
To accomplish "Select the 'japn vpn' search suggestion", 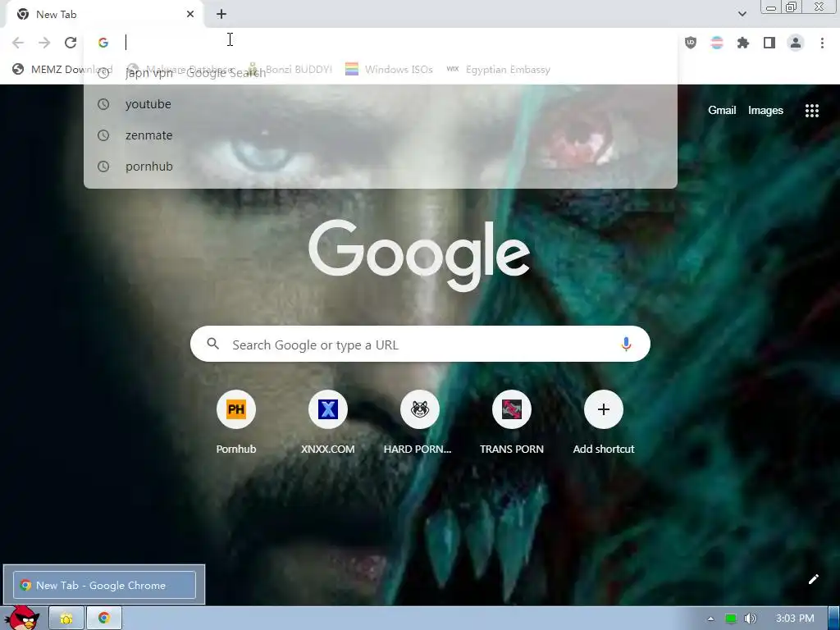I will (381, 73).
